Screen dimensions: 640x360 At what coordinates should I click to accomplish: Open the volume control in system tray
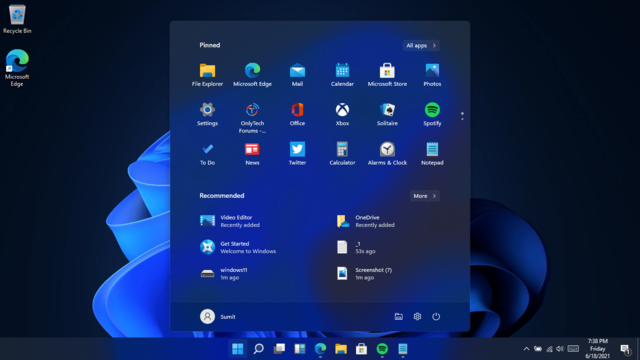(x=560, y=349)
